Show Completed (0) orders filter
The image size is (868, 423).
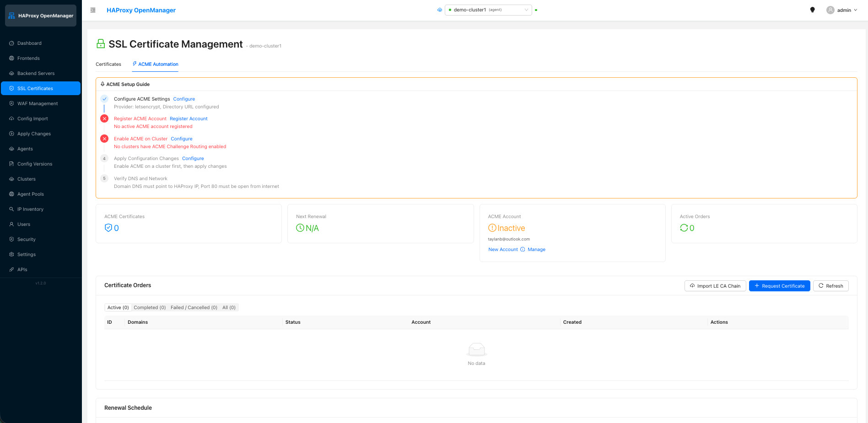click(150, 307)
